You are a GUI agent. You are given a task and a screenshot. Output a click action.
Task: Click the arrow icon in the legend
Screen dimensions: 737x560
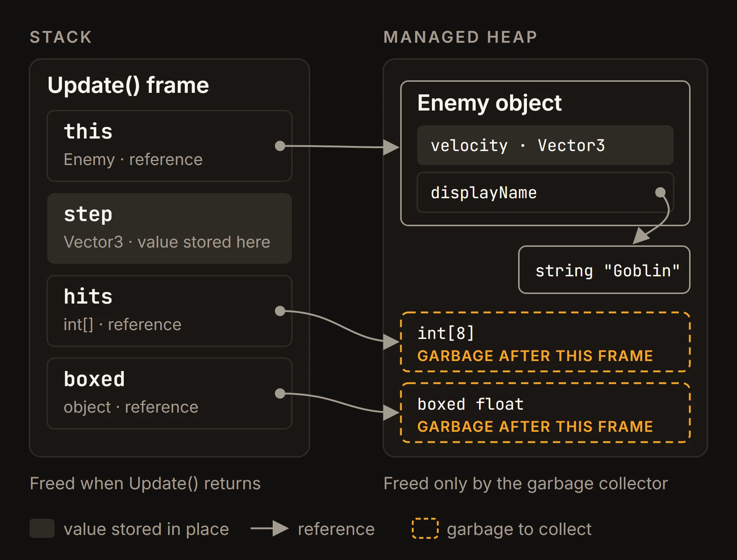pyautogui.click(x=269, y=528)
